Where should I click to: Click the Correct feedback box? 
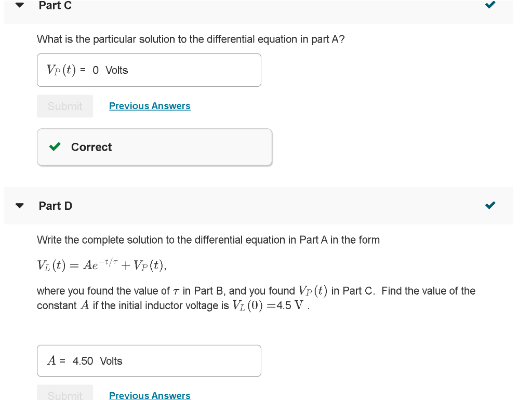[x=154, y=147]
